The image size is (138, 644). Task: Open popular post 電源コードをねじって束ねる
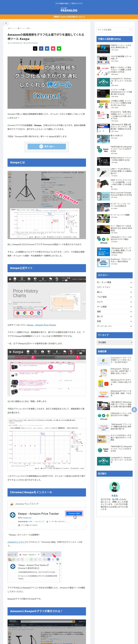pyautogui.click(x=114, y=71)
